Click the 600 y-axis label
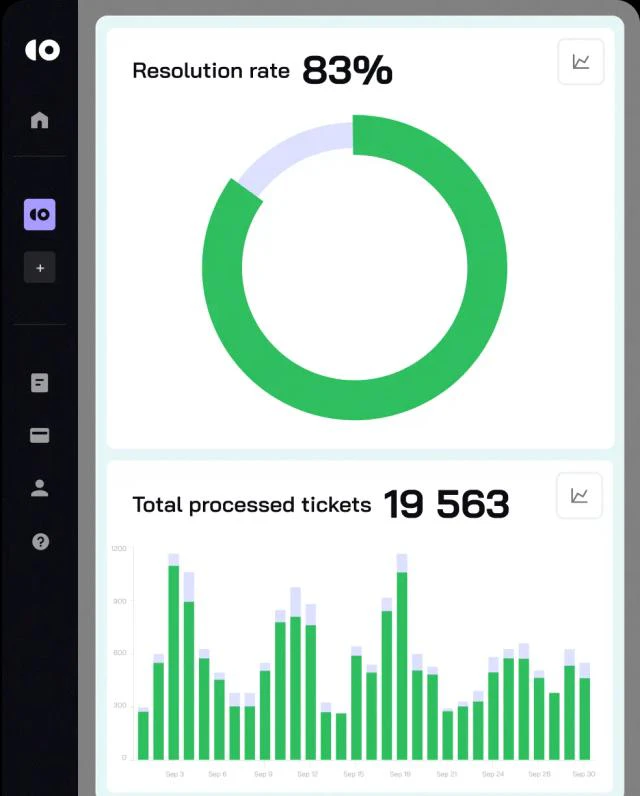The image size is (640, 796). (x=120, y=652)
